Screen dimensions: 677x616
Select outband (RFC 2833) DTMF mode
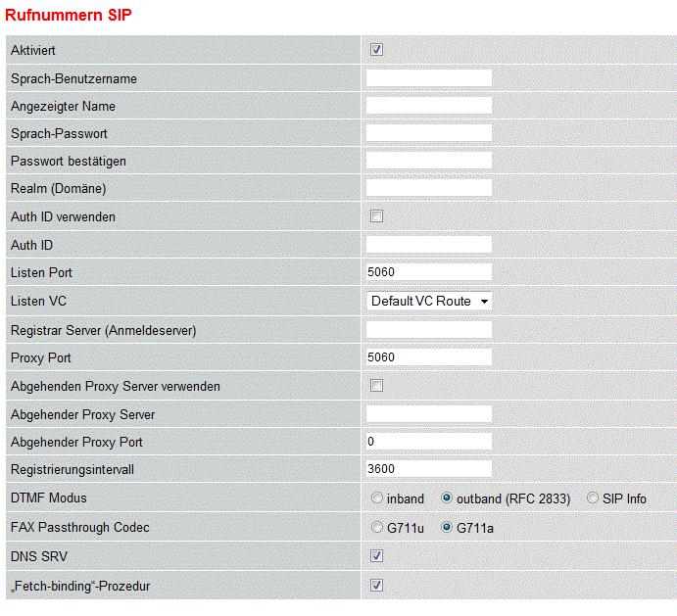click(x=448, y=498)
